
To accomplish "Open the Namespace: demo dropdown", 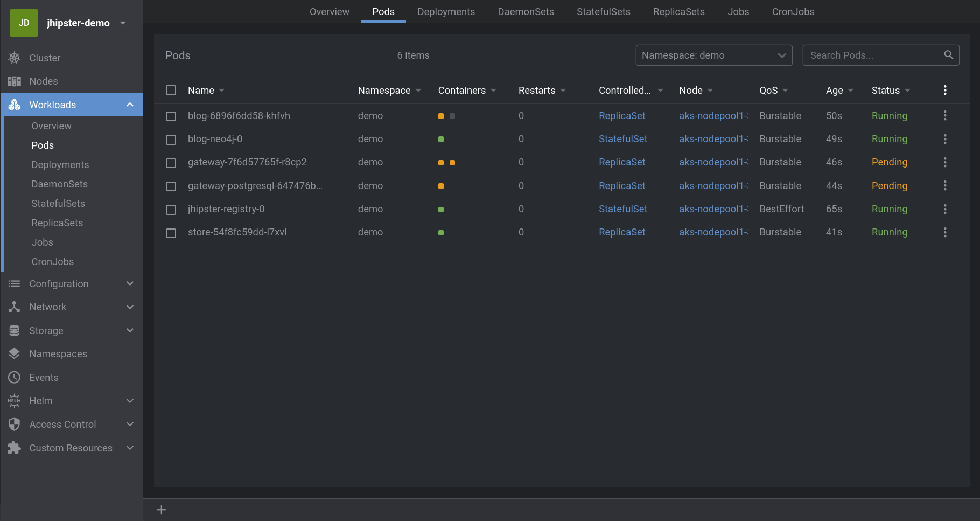I will point(713,55).
